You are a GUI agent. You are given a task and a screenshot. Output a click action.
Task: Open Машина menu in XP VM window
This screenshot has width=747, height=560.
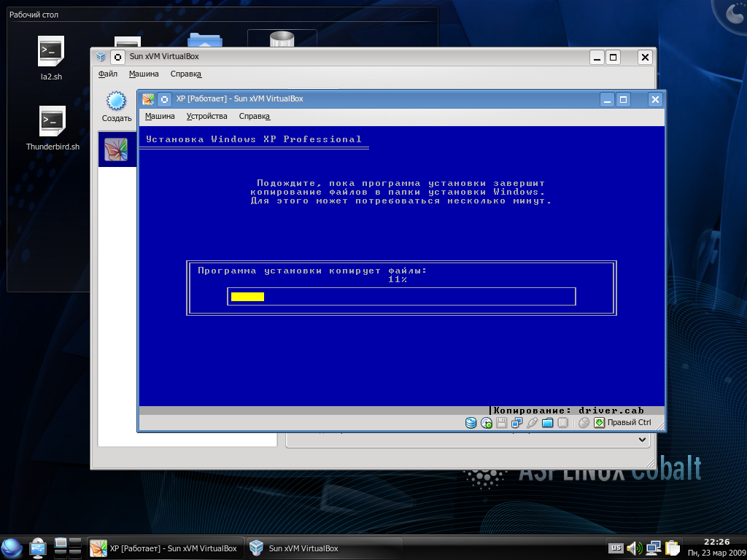160,116
